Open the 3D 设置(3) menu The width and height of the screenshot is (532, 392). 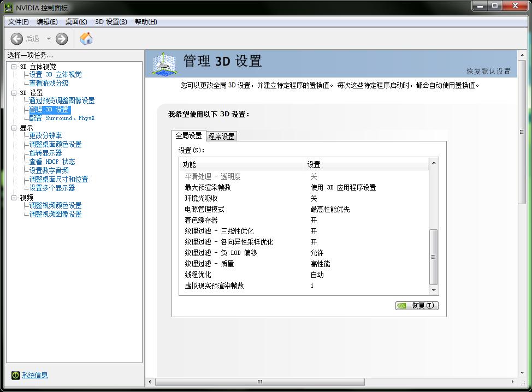[x=111, y=22]
